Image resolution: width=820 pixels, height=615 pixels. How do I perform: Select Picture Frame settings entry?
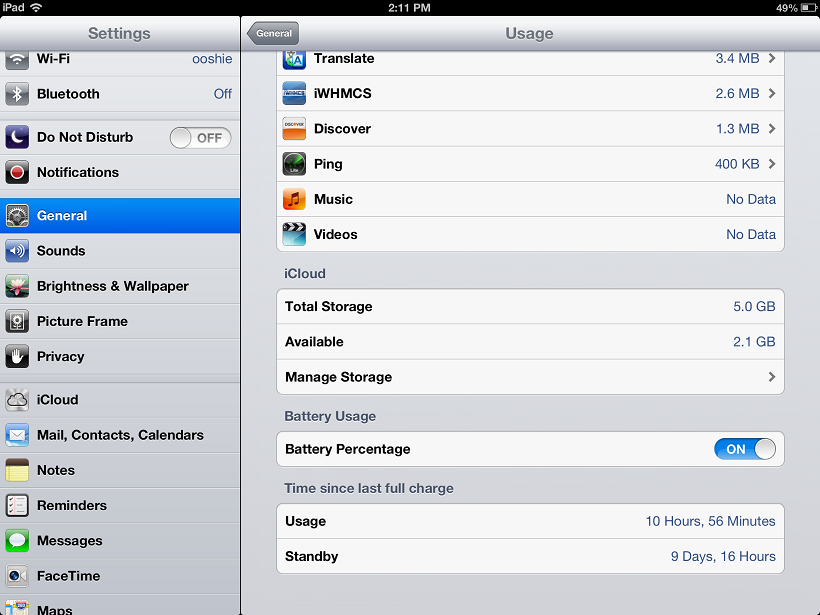pos(120,321)
